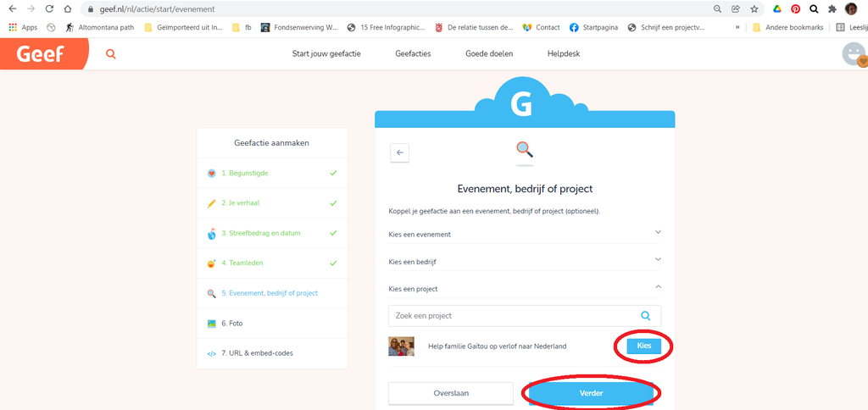Expand the 'Kies een bedrijf' section
This screenshot has width=868, height=410.
(x=658, y=260)
